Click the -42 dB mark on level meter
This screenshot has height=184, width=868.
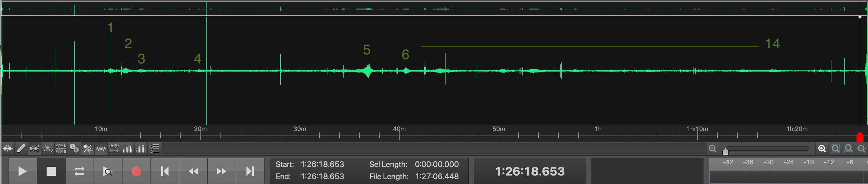click(728, 163)
